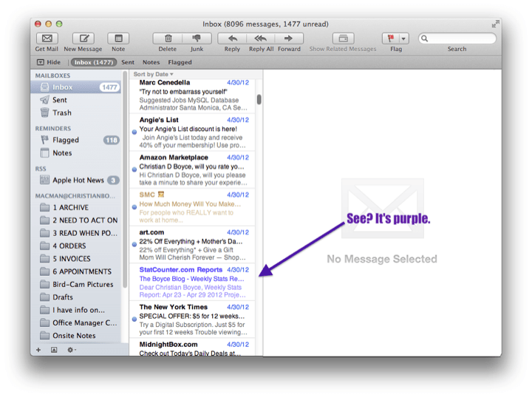The height and width of the screenshot is (398, 532).
Task: Select the Angie's List message
Action: pos(192,132)
